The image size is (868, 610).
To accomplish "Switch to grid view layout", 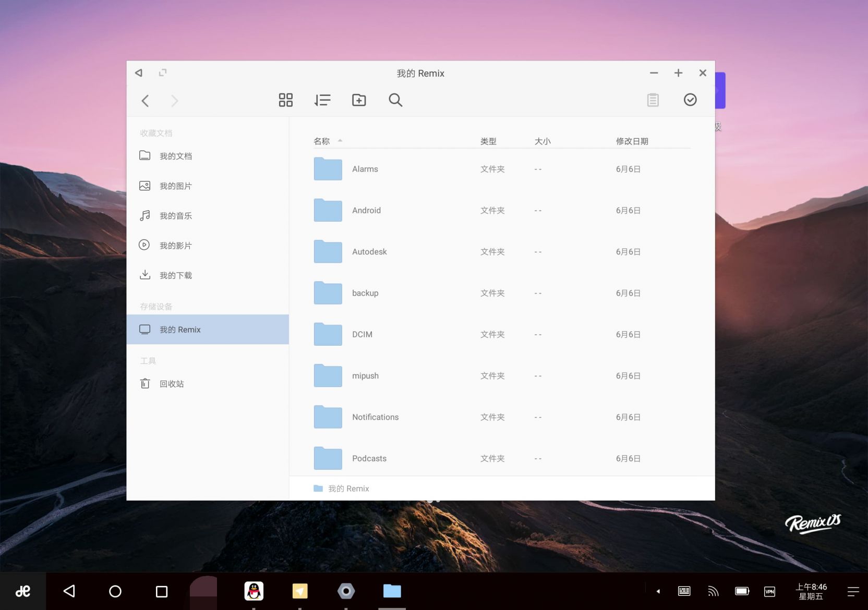I will (x=285, y=100).
